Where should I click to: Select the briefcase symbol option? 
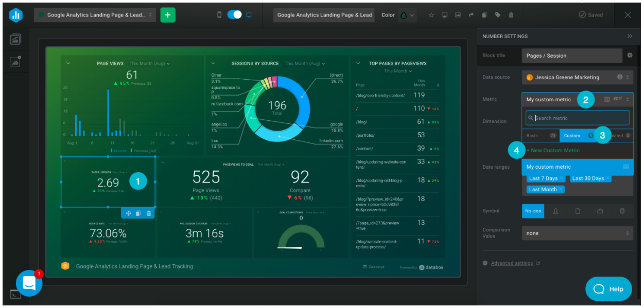coord(600,211)
